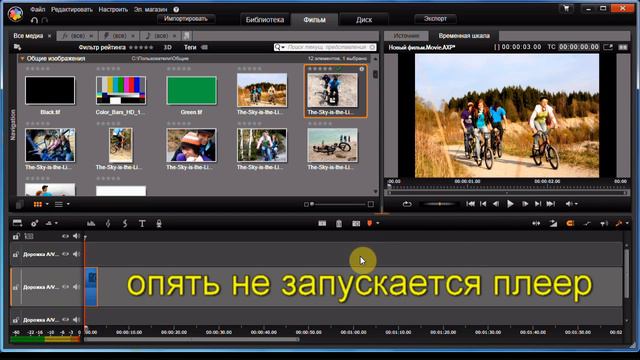The height and width of the screenshot is (360, 640).
Task: Delete selection with the trash icon
Action: click(339, 223)
